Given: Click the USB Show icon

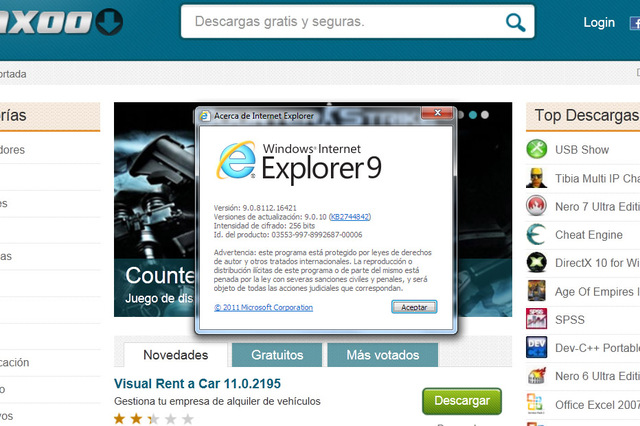Looking at the screenshot, I should tap(537, 150).
